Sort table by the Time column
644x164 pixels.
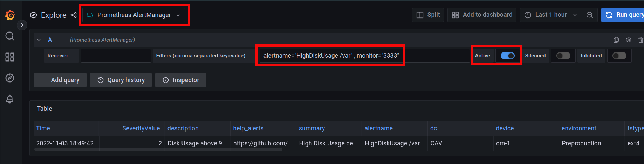[43, 128]
